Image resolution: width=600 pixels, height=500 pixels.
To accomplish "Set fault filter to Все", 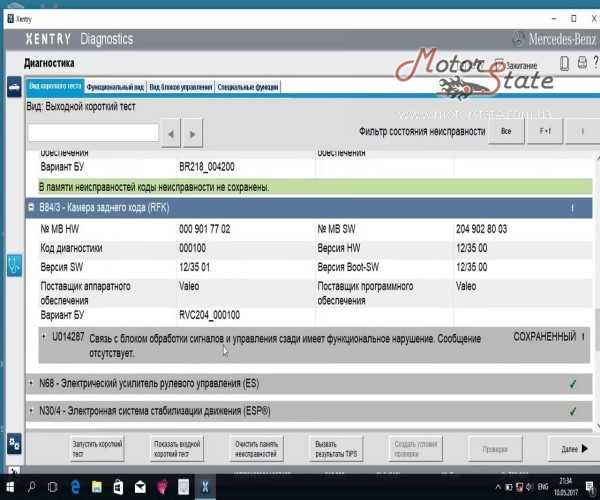I will (506, 132).
